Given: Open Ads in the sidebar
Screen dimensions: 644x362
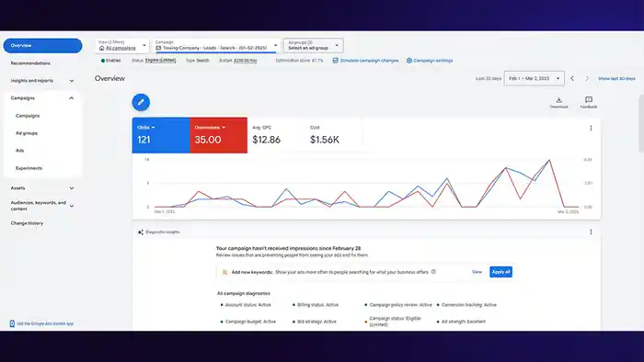Looking at the screenshot, I should pos(19,151).
